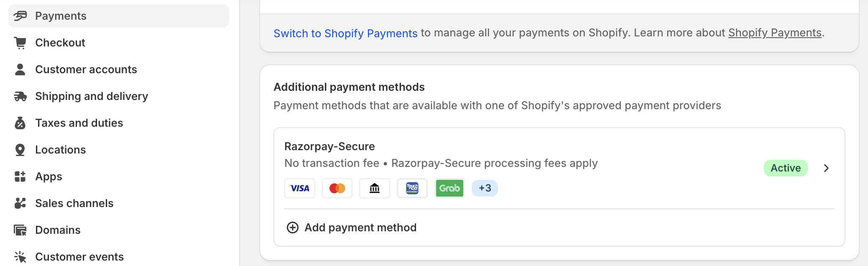Click the Shipping and delivery truck icon
The height and width of the screenshot is (266, 868).
point(20,96)
